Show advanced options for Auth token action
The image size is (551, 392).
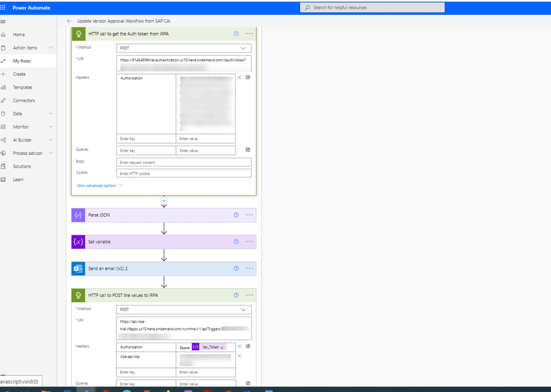[x=100, y=186]
